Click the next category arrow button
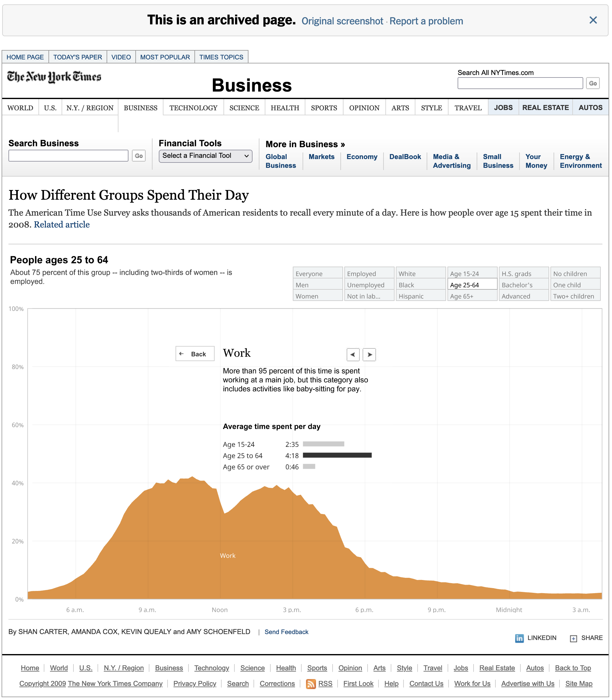This screenshot has height=700, width=612. [369, 354]
